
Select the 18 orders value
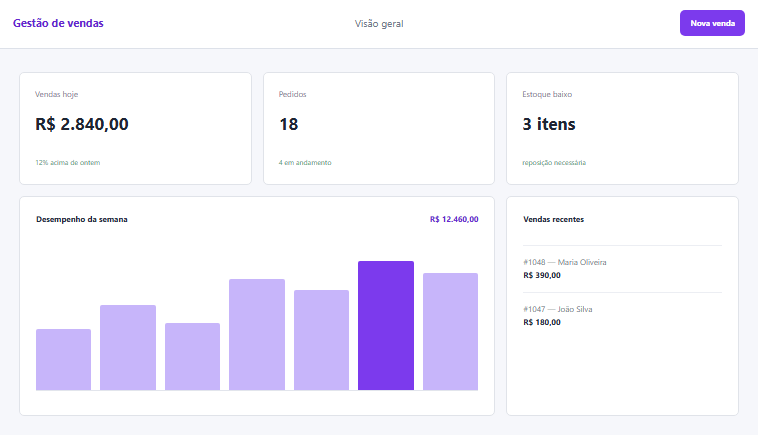pyautogui.click(x=289, y=124)
